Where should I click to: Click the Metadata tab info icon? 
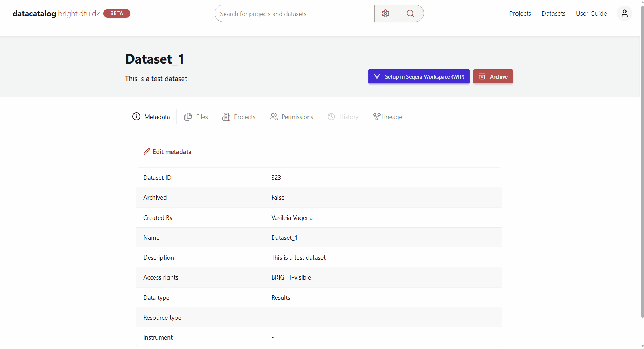point(136,117)
